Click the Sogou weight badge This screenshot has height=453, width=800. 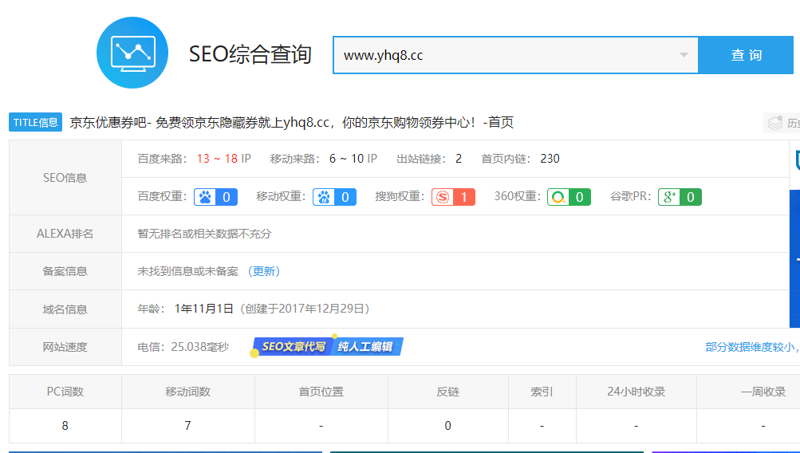(453, 197)
